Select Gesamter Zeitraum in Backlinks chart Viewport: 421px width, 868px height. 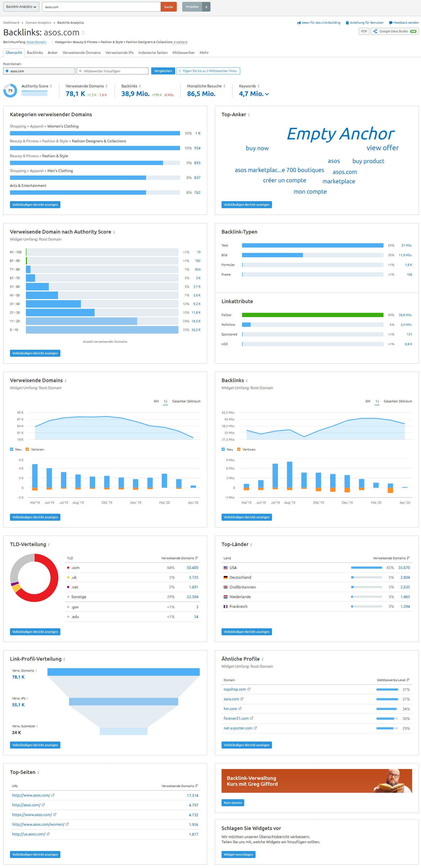pyautogui.click(x=398, y=401)
